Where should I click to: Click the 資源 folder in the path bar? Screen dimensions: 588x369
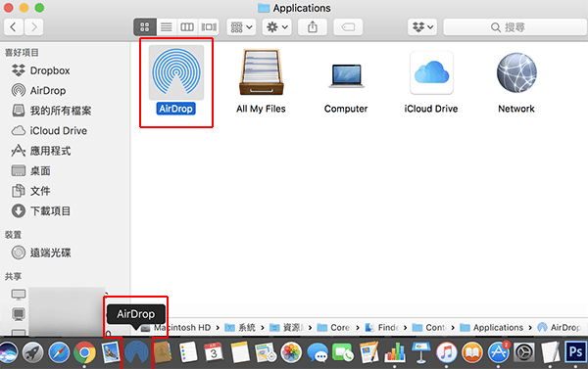click(x=286, y=328)
